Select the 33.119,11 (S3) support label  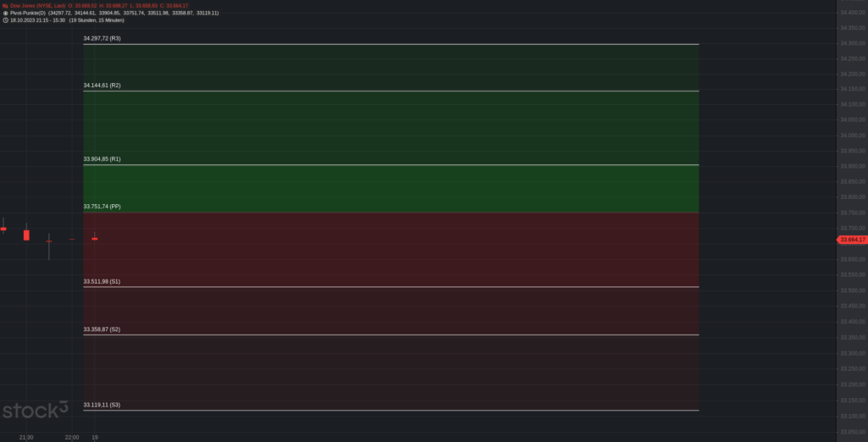(102, 405)
